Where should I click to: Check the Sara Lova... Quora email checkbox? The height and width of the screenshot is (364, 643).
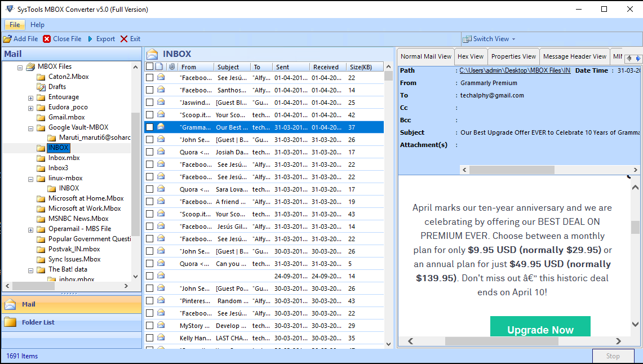[150, 189]
